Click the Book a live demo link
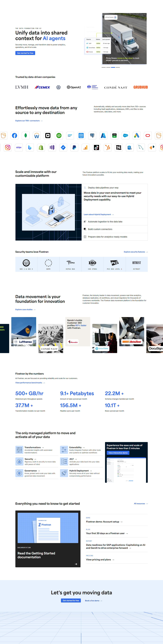This screenshot has width=163, height=644. [94, 601]
